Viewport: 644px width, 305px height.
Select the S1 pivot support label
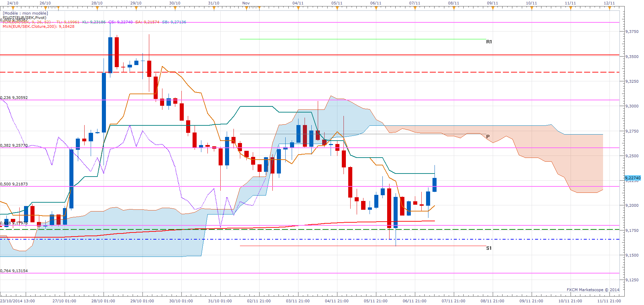click(x=489, y=248)
